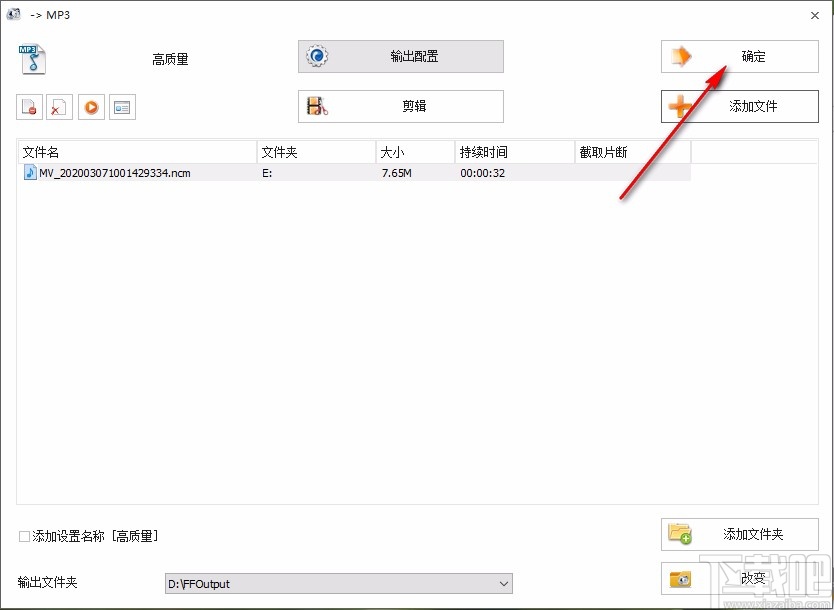Click the orange play file icon

tap(91, 107)
